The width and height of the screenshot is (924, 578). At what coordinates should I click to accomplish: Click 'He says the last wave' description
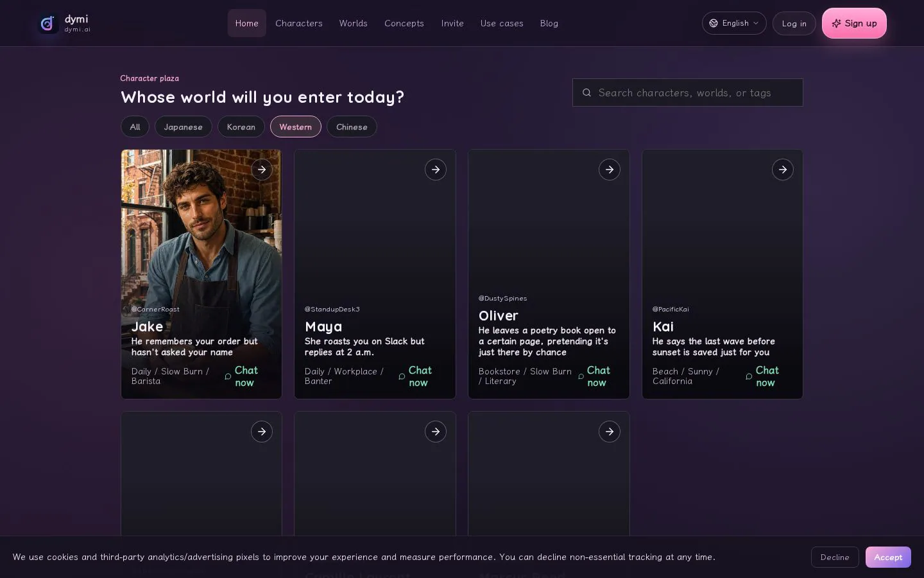click(714, 347)
